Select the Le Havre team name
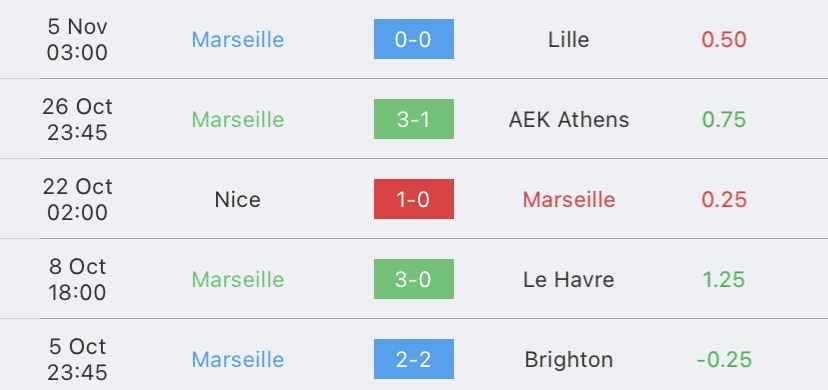Viewport: 828px width, 390px height. coord(569,280)
